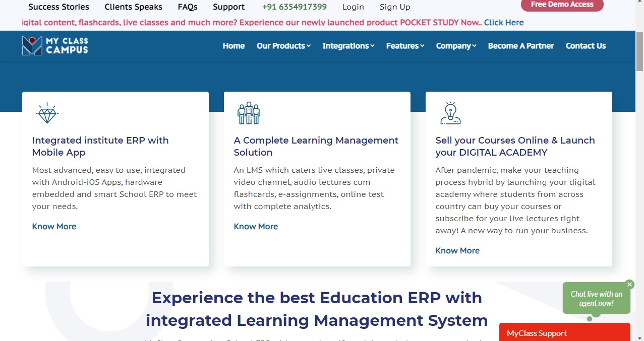Click Sell your Courses Online heading
Viewport: 644px width, 341px height.
(515, 147)
